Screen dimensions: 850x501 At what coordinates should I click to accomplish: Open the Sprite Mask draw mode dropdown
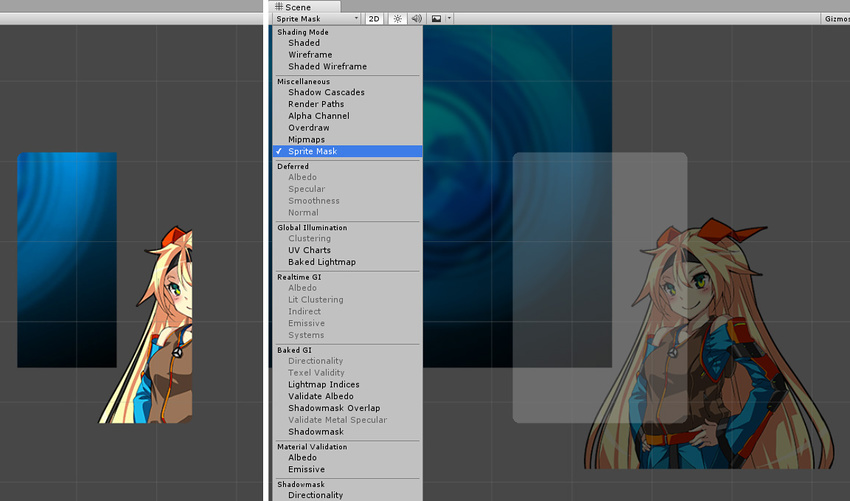tap(316, 18)
